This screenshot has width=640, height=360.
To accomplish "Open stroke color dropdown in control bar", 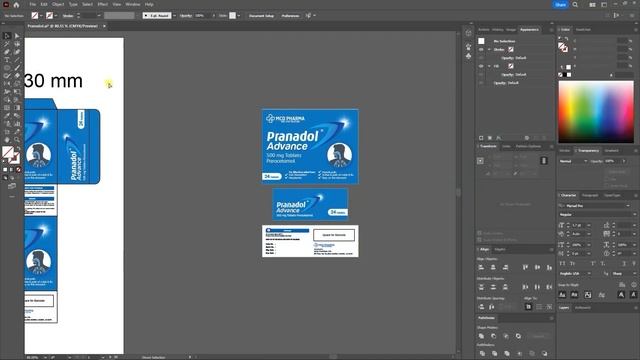I will [x=56, y=16].
